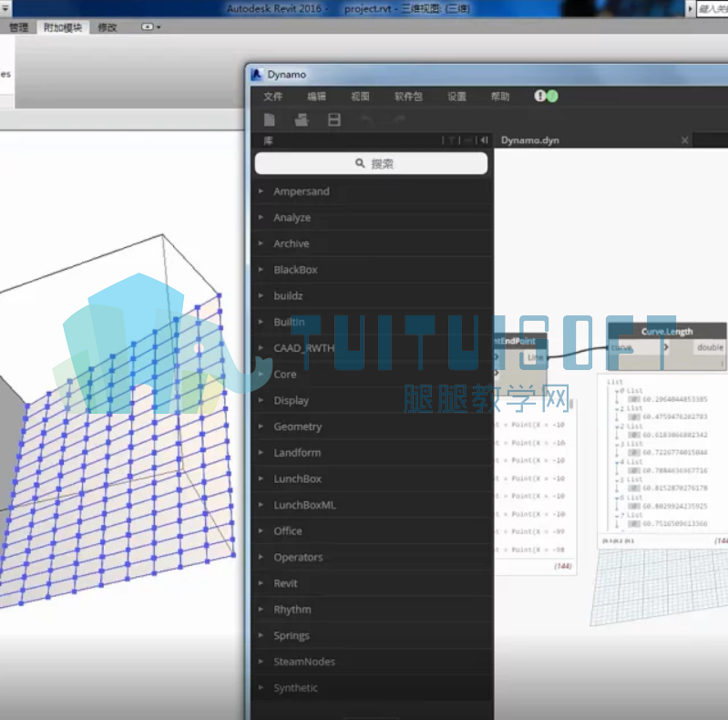Expand the Rhythm library category
Screen dimensions: 728x720
pos(373,609)
